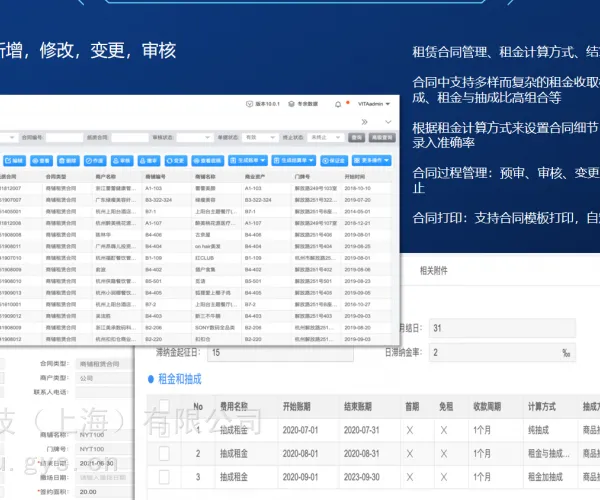
Task: Open the VITAadmin user menu
Action: tap(374, 104)
